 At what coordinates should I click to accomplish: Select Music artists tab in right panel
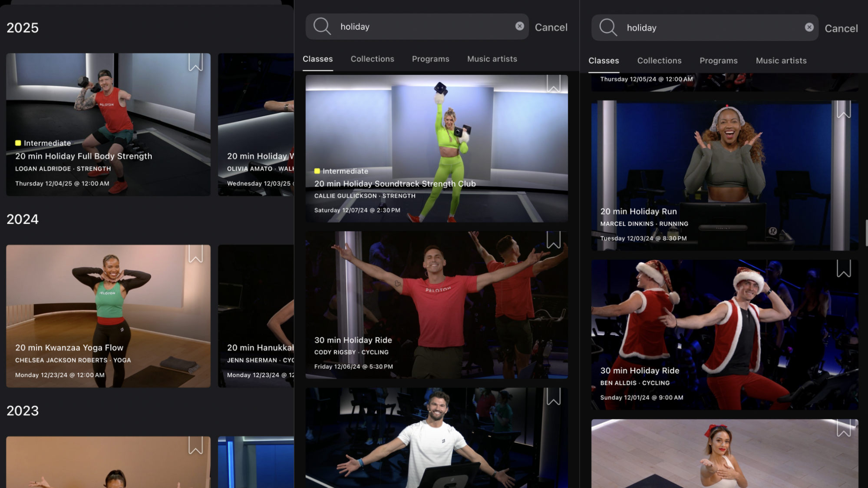[781, 60]
